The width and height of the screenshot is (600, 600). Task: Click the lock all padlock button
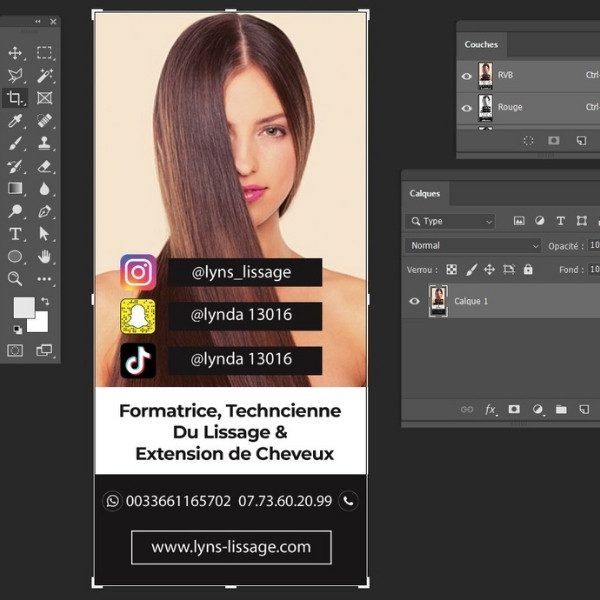528,270
